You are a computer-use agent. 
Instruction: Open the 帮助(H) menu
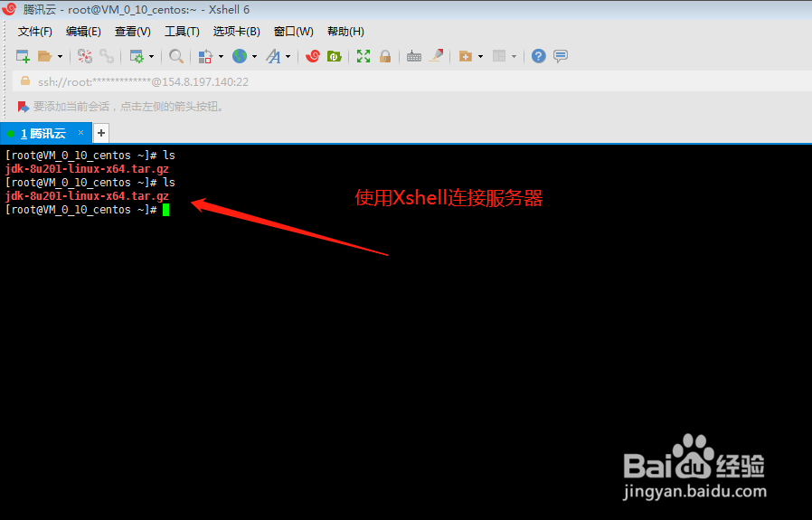point(345,32)
